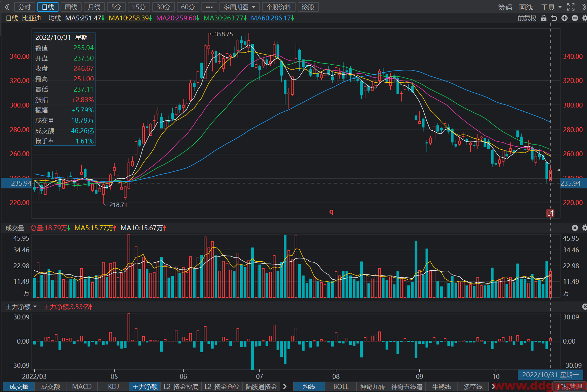The width and height of the screenshot is (587, 392).
Task: Click the undo/reset arrow icon
Action: (x=554, y=18)
